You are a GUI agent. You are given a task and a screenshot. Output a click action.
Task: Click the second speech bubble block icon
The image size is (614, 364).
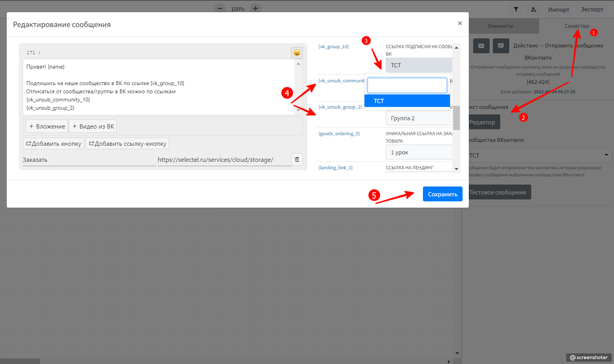(501, 46)
